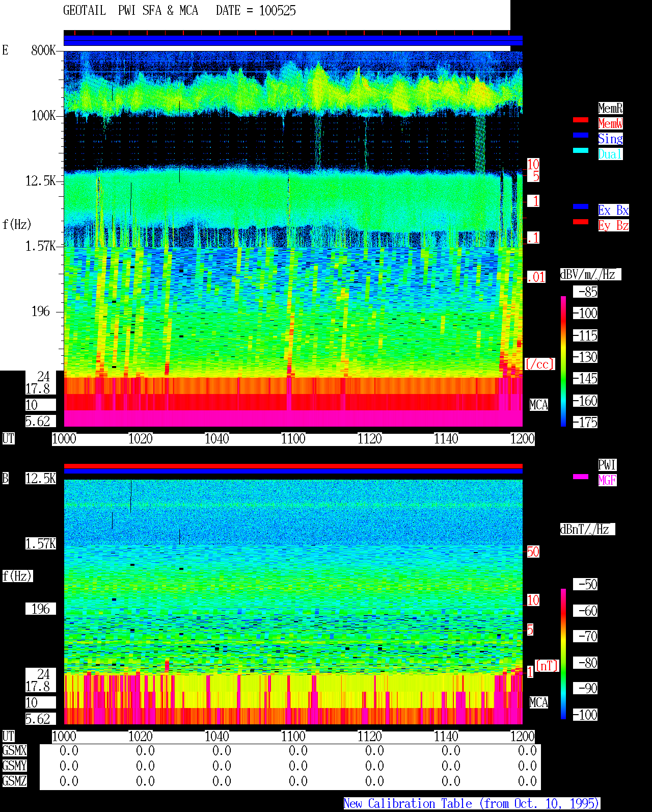Click the [nT] unit label
This screenshot has height=812, width=652.
[x=547, y=666]
